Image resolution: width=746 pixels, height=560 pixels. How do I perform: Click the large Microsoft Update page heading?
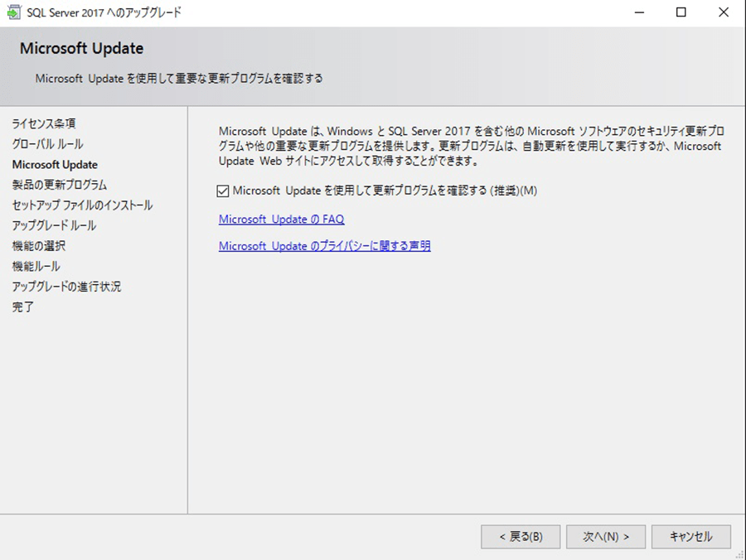pyautogui.click(x=81, y=48)
